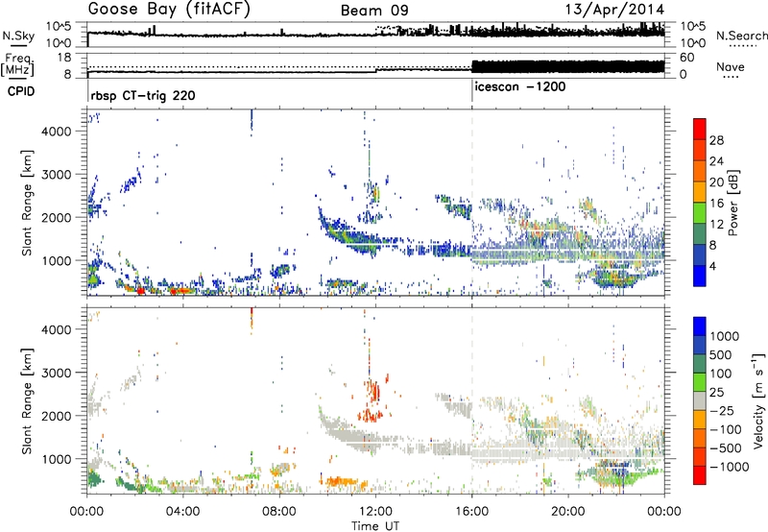Click the black frequency band after 16:00
The image size is (768, 532).
pyautogui.click(x=568, y=66)
